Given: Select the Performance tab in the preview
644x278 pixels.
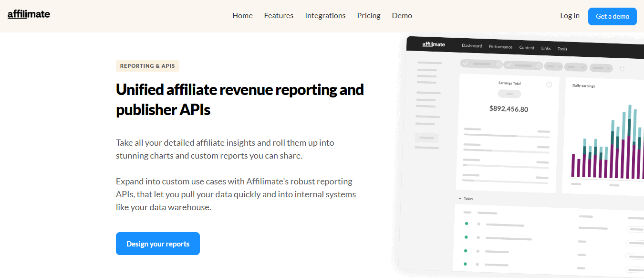Looking at the screenshot, I should coord(500,47).
